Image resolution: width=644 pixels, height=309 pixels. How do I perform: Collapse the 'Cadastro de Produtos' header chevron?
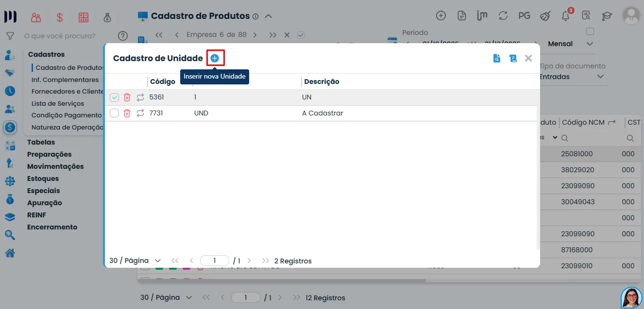[x=269, y=16]
